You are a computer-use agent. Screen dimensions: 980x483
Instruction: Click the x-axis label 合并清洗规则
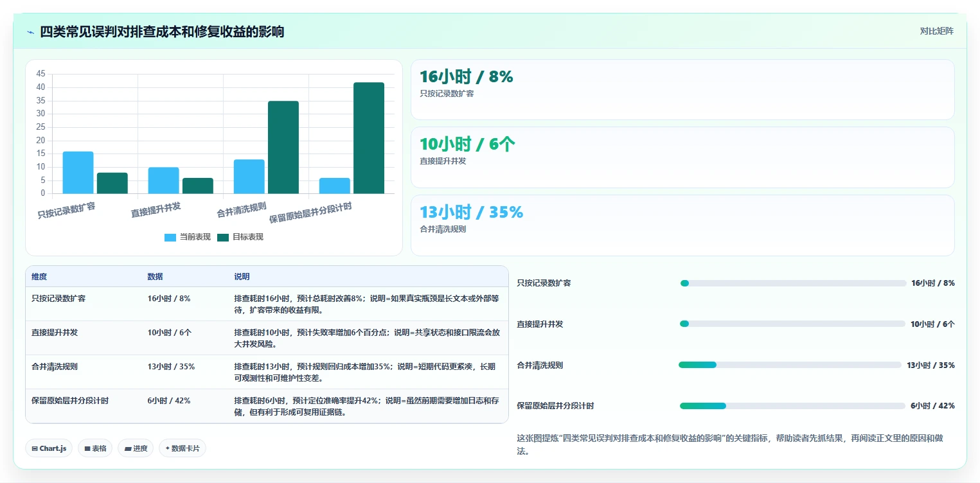point(242,210)
